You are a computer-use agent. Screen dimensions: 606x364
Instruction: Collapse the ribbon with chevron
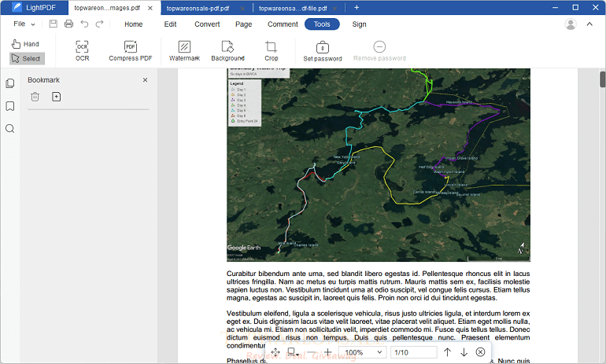click(589, 24)
